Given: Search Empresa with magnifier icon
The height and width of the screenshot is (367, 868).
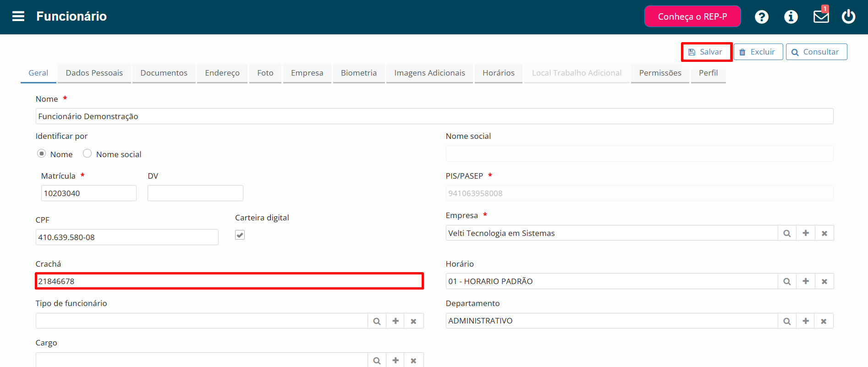Looking at the screenshot, I should point(787,233).
